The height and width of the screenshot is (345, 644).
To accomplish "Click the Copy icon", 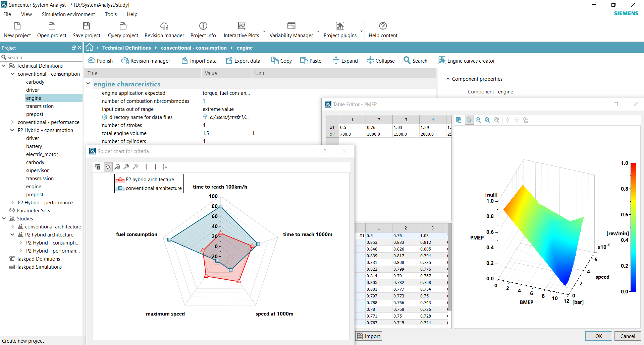I will [281, 61].
